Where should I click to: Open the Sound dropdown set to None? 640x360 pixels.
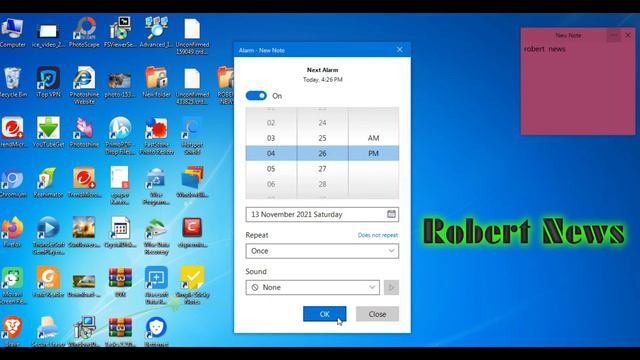point(312,287)
